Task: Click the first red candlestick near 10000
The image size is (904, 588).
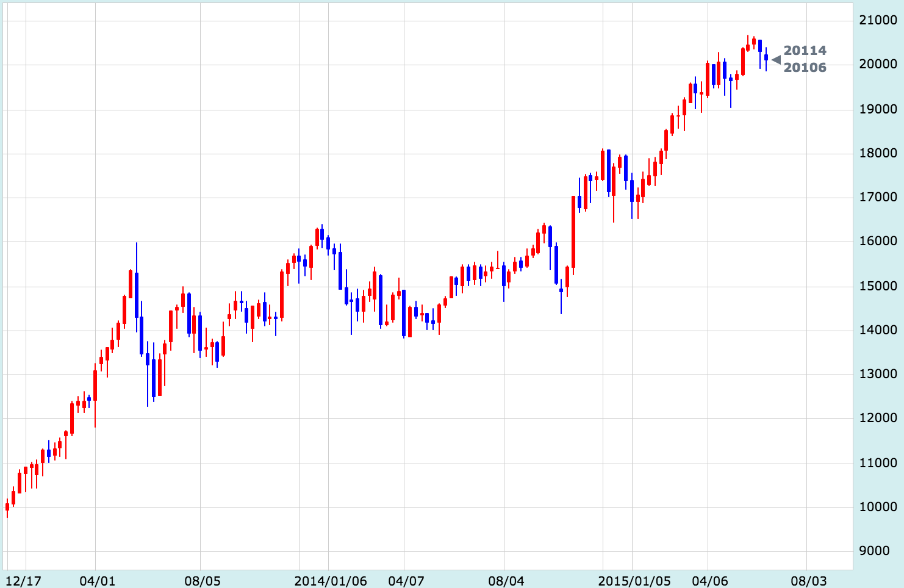Action: [x=7, y=507]
